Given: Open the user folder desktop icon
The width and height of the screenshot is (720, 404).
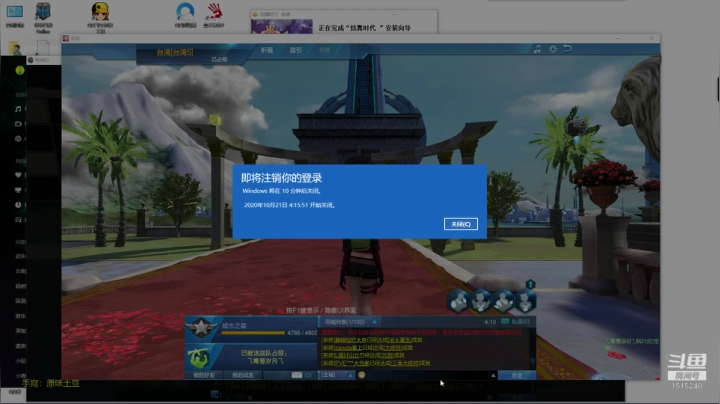Looking at the screenshot, I should point(16,48).
